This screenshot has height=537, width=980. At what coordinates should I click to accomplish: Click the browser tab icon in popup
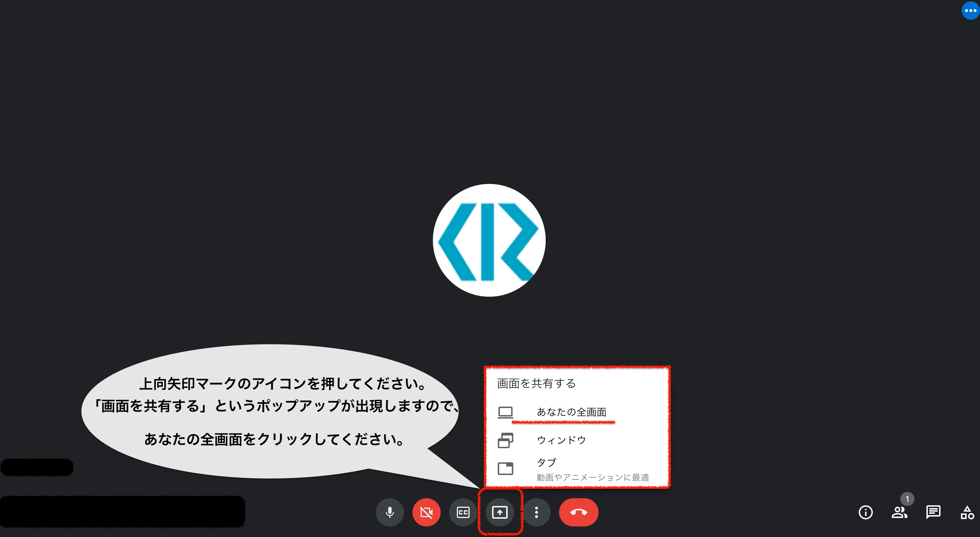point(505,469)
